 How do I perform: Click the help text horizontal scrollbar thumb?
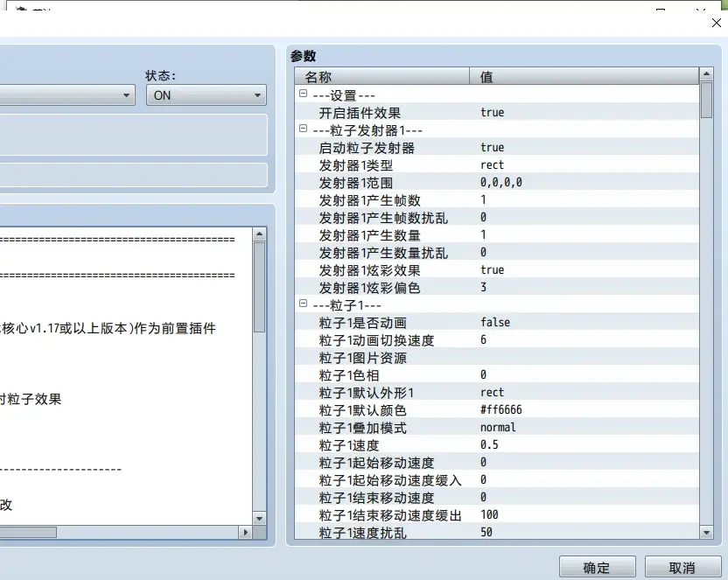click(28, 532)
